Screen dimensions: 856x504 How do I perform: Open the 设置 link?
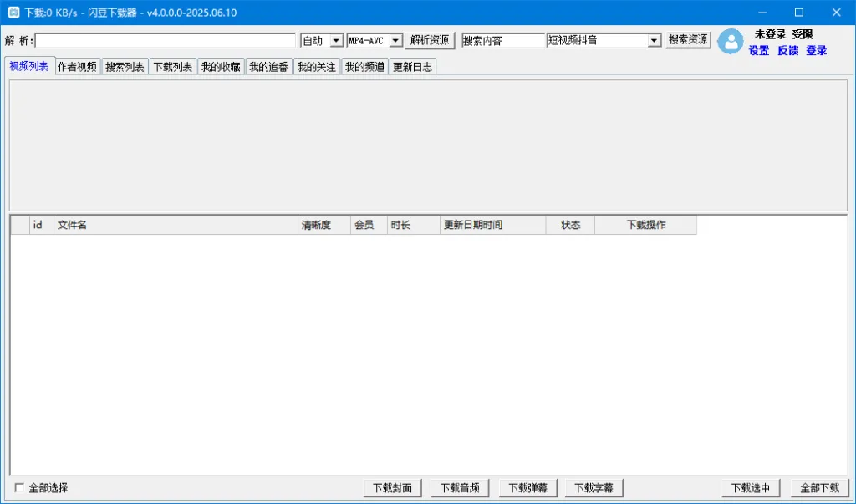[759, 51]
